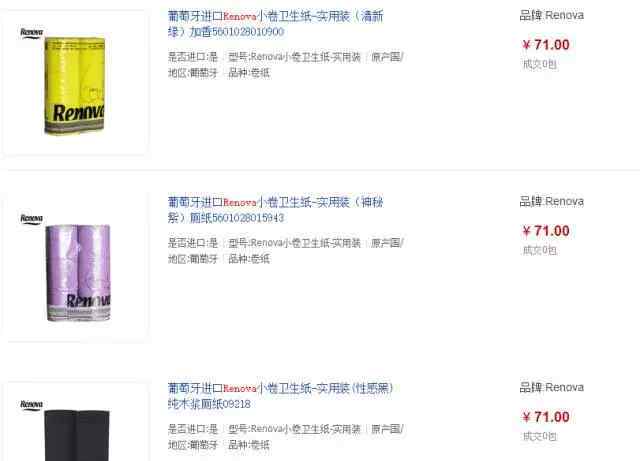Open the yellow Renova toilet paper thumbnail
This screenshot has width=640, height=461.
75,82
